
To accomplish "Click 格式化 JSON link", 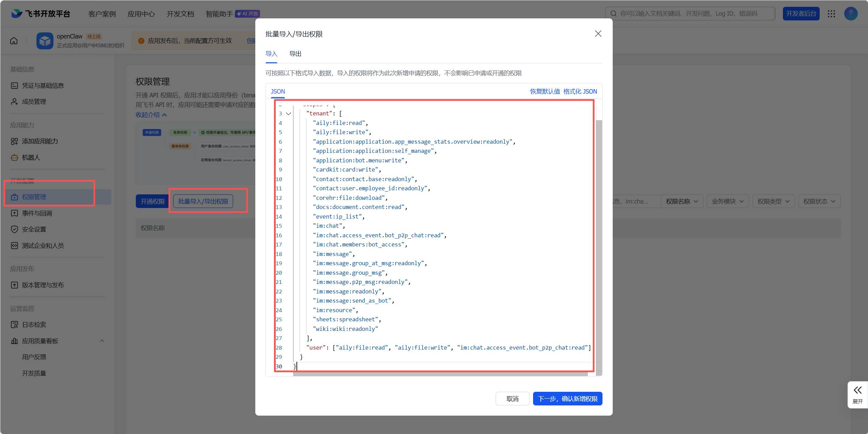I will (x=580, y=92).
